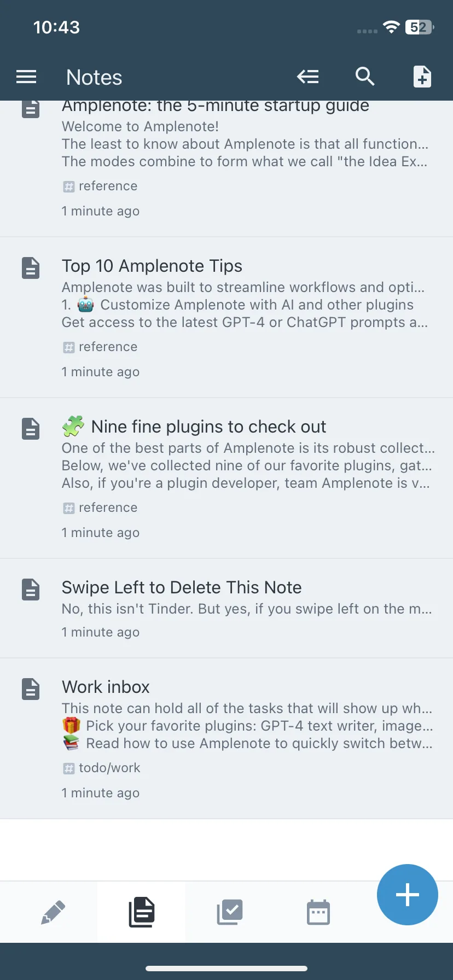Open the Work inbox note
The image size is (453, 980).
pyautogui.click(x=226, y=738)
